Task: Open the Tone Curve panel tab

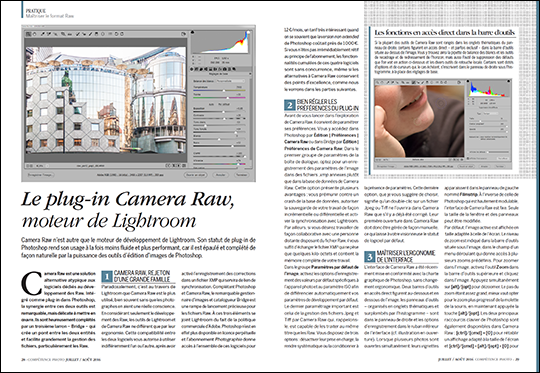Action: click(x=196, y=69)
